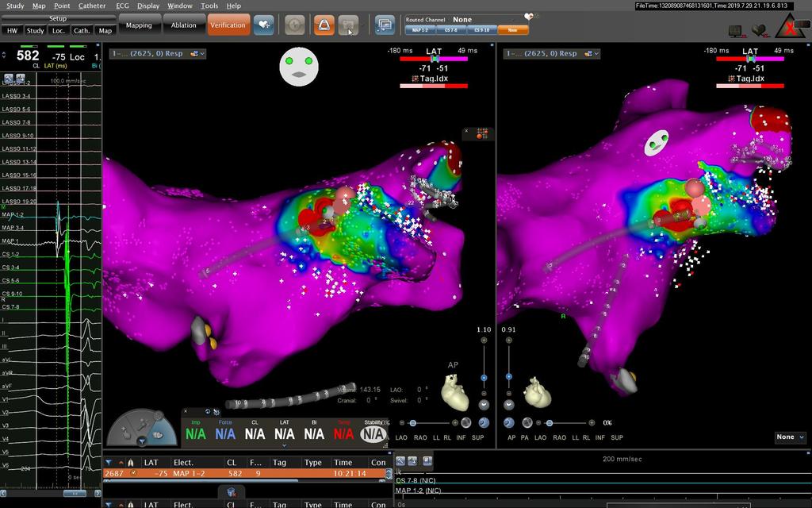812x508 pixels.
Task: Click the small point-tag panel icon
Action: pos(482,133)
